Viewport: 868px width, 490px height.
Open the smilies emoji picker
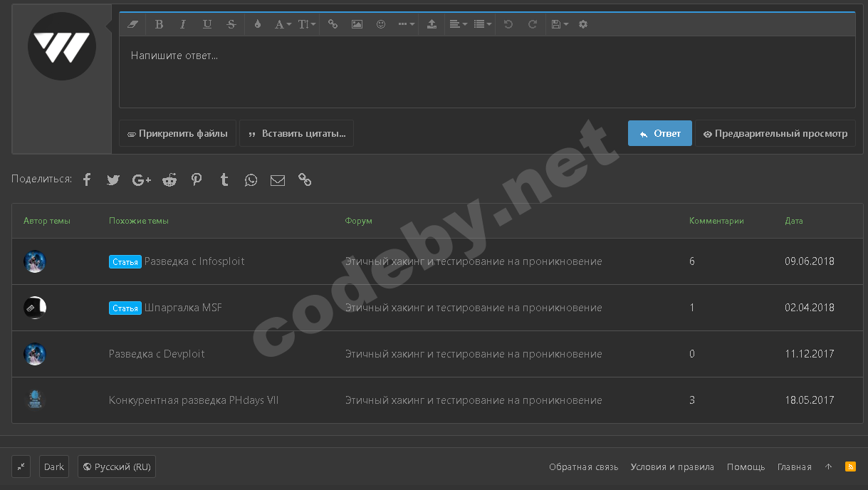click(381, 24)
